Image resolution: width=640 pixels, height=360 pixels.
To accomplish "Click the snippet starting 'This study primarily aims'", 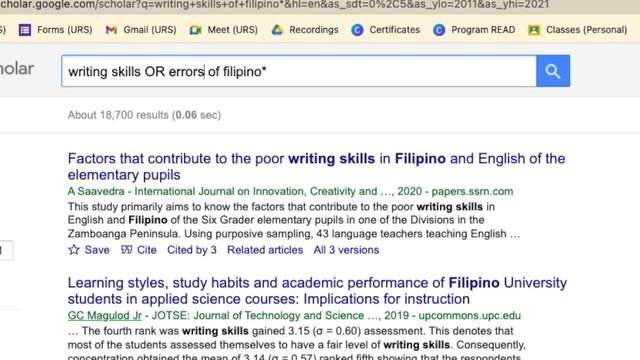I will (294, 220).
